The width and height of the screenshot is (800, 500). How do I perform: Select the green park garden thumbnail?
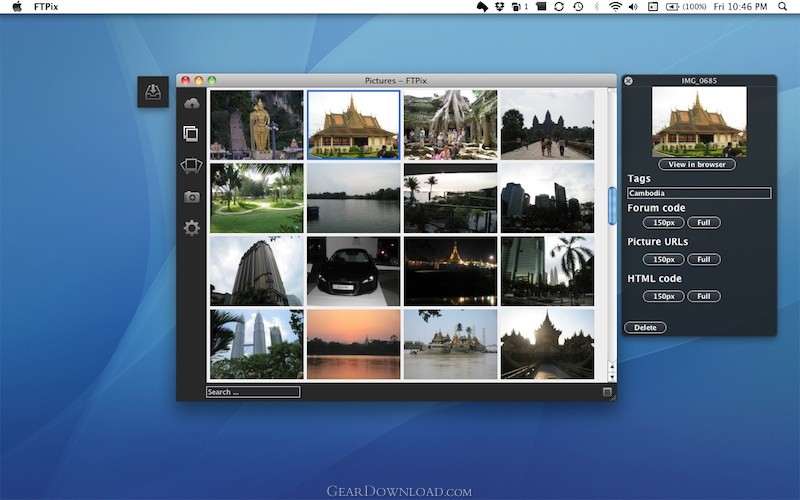point(257,198)
